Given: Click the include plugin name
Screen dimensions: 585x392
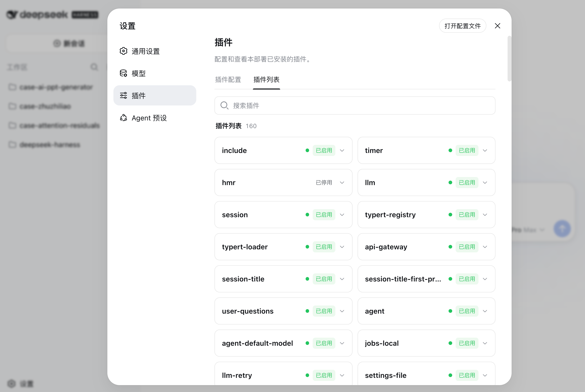Looking at the screenshot, I should pyautogui.click(x=234, y=150).
